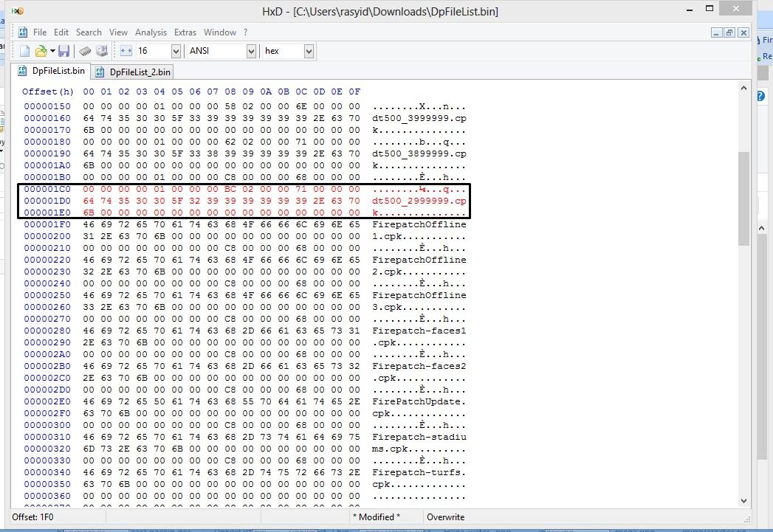Open the hex offset base dropdown

pyautogui.click(x=309, y=51)
